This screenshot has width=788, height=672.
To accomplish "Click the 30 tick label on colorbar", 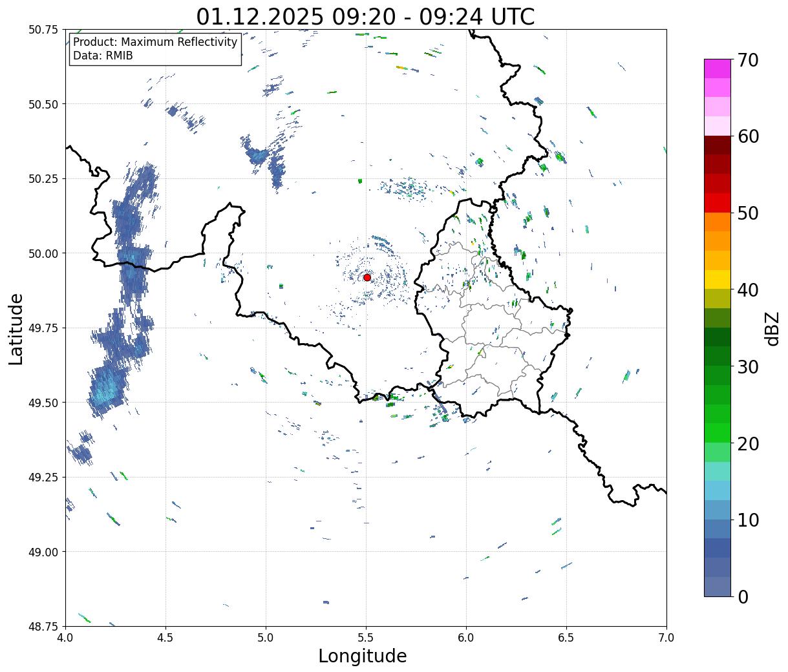I will [747, 367].
